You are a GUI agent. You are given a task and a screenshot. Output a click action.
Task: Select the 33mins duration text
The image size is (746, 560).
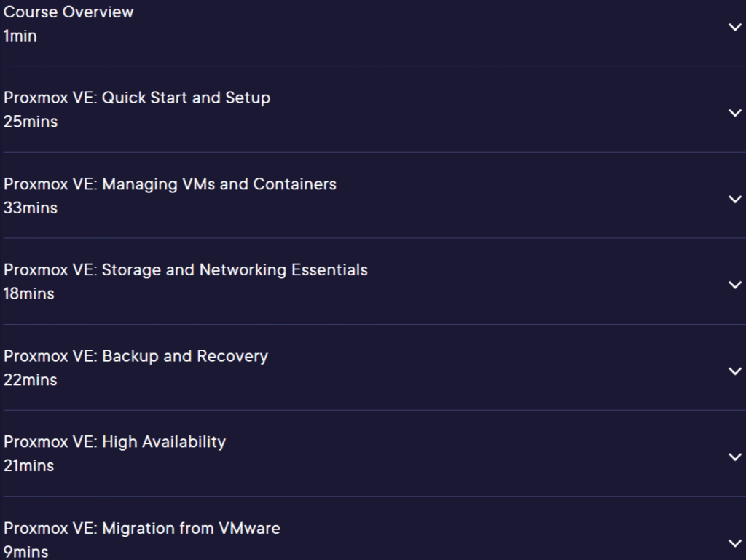[x=31, y=208]
